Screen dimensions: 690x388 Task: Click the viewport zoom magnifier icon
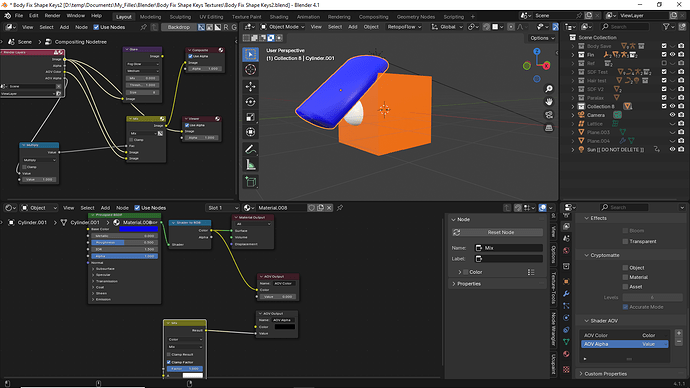coord(549,89)
